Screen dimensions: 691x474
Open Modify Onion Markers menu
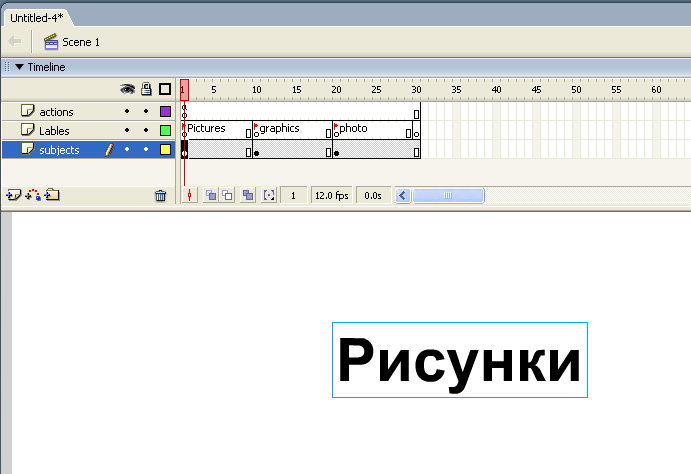tap(269, 195)
